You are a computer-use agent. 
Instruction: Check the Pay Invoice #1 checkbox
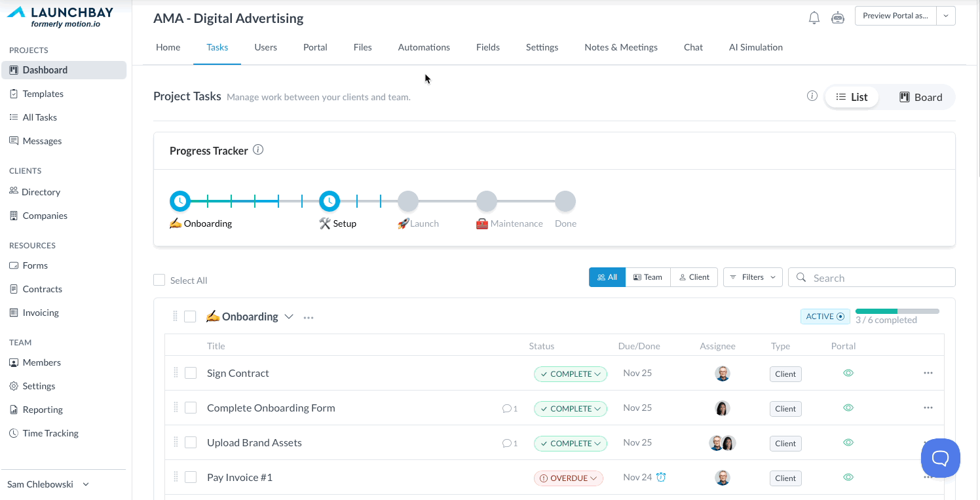pyautogui.click(x=191, y=477)
